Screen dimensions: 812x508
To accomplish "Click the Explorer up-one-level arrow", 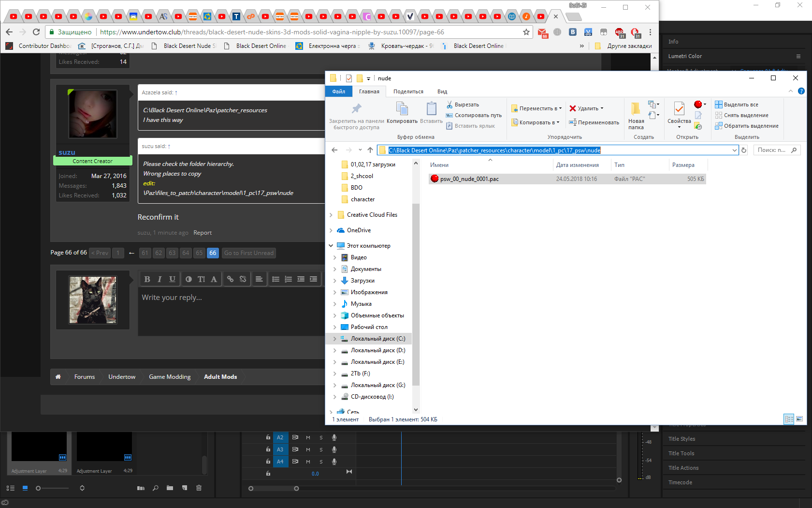I will click(x=370, y=150).
